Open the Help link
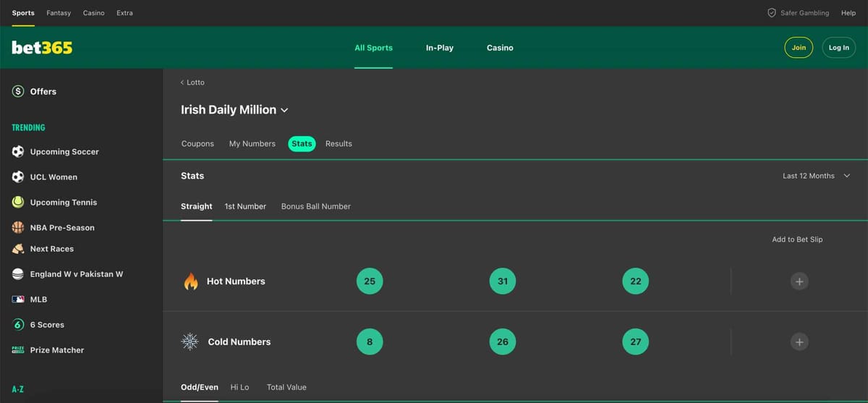The image size is (868, 403). (848, 13)
